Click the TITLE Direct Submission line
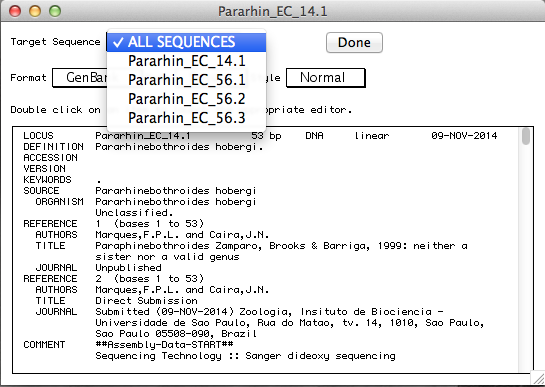 [116, 301]
